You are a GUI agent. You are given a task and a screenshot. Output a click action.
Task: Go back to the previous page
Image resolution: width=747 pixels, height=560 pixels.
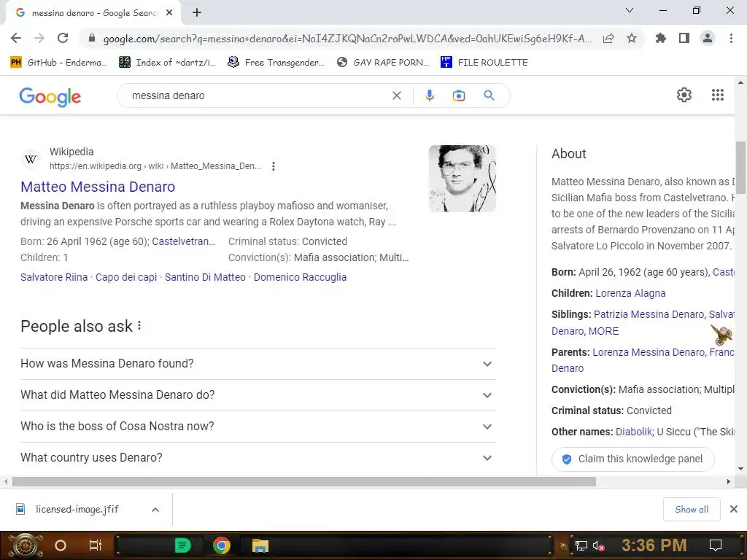pos(16,38)
